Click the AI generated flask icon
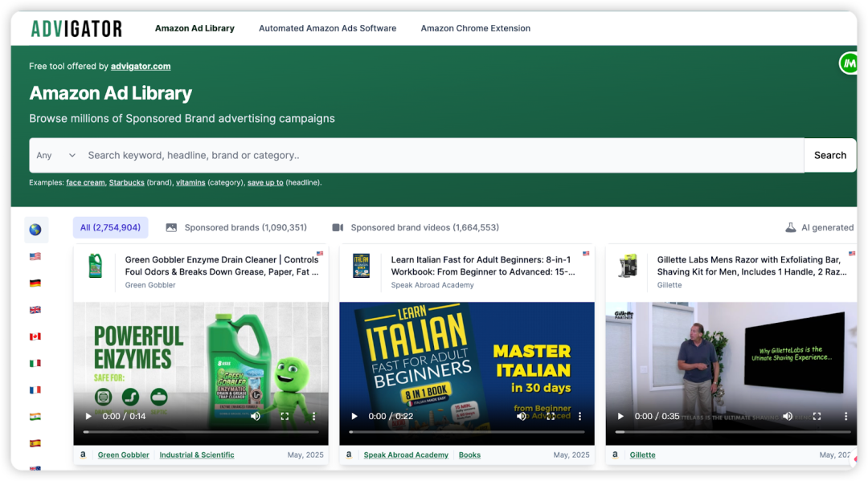The height and width of the screenshot is (481, 868). (x=791, y=227)
